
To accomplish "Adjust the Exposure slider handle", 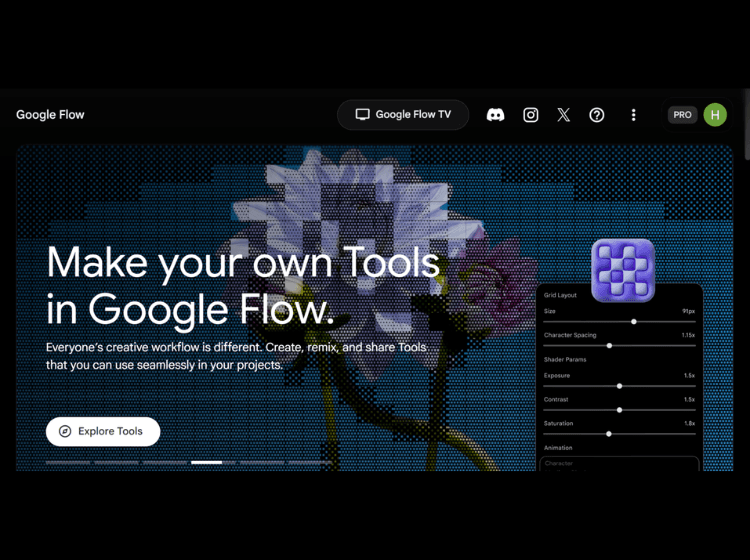I will tap(619, 386).
